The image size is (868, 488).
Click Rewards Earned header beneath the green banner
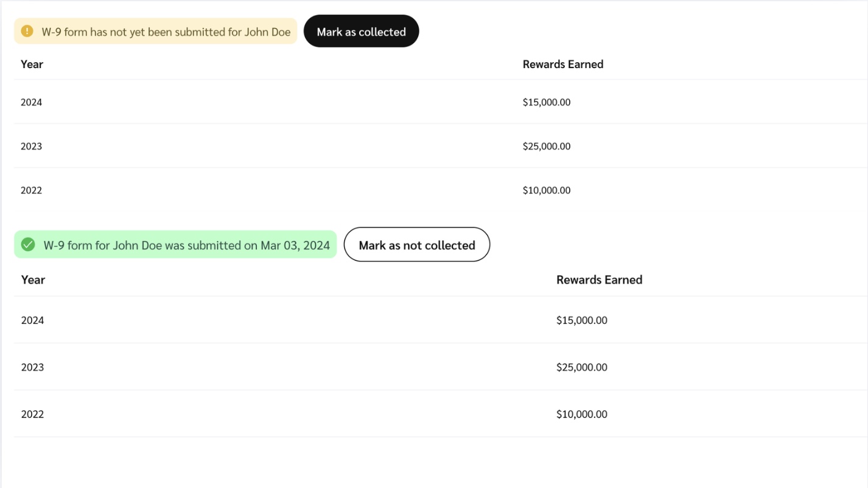click(x=599, y=280)
